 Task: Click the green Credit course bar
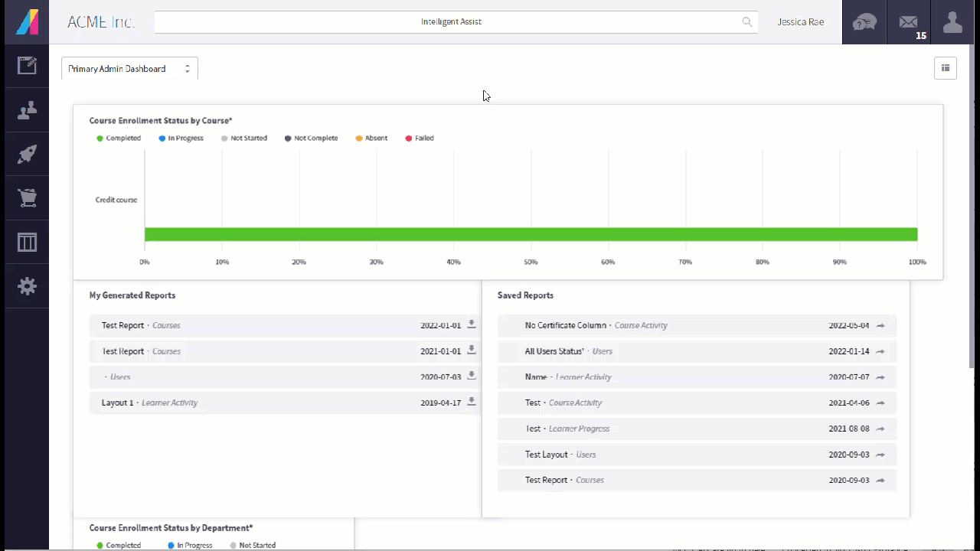(531, 234)
